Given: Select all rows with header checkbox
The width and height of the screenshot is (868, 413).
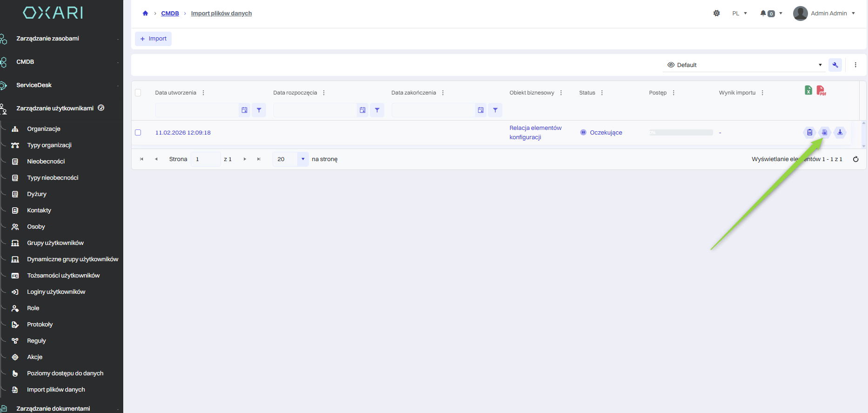Looking at the screenshot, I should [138, 93].
